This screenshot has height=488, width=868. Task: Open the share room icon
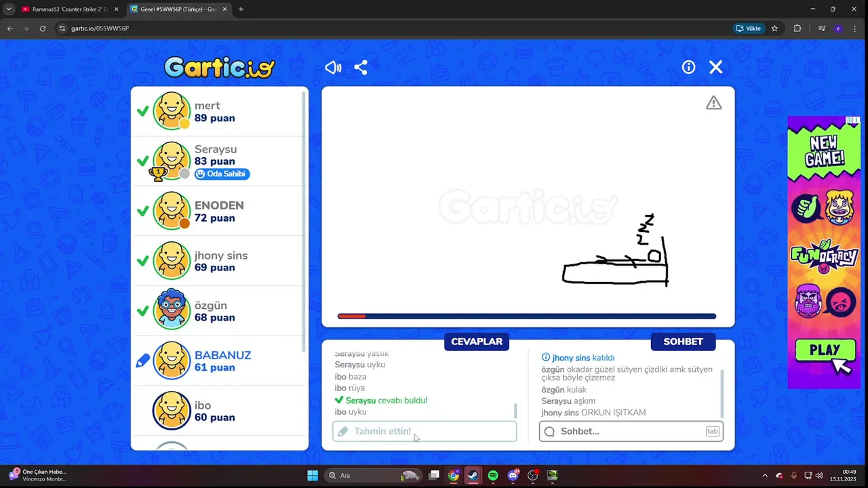coord(361,67)
